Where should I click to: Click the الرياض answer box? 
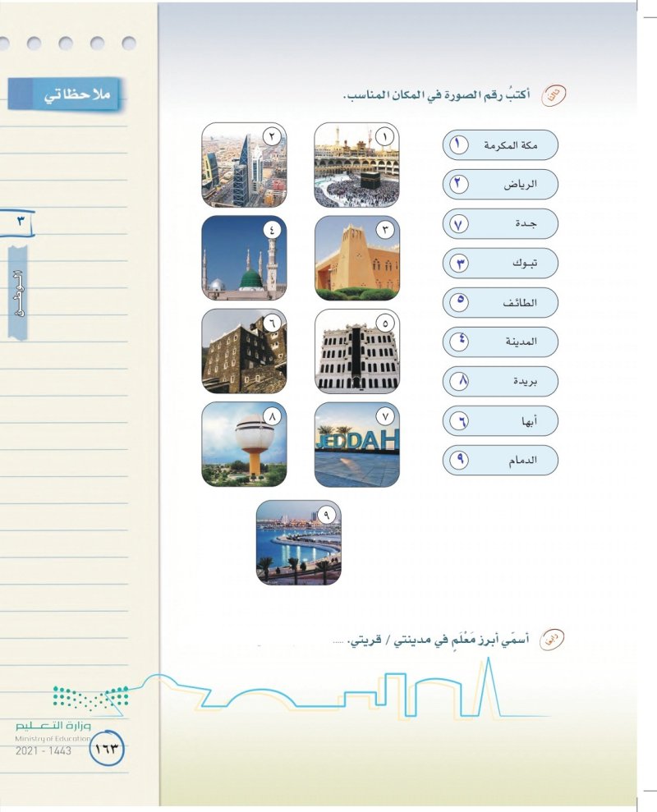pyautogui.click(x=500, y=185)
